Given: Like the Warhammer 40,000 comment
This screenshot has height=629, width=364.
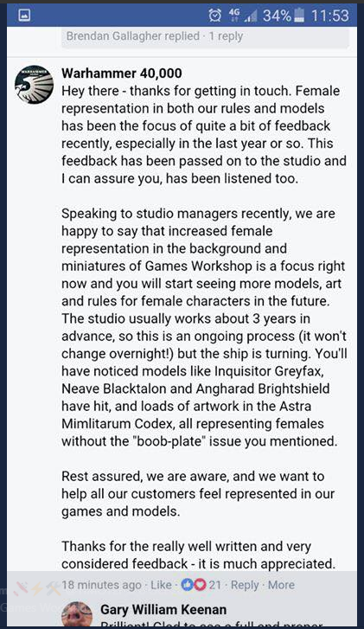Looking at the screenshot, I should coord(161,585).
